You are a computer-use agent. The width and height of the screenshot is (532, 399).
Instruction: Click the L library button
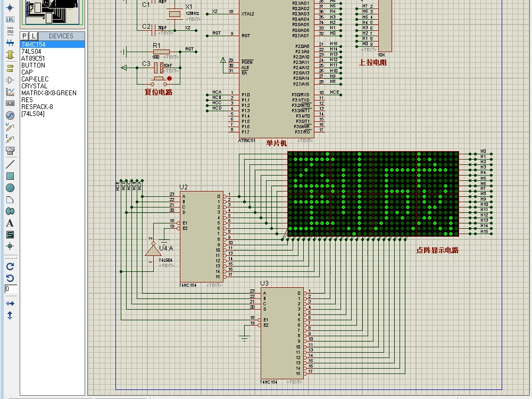tap(33, 36)
